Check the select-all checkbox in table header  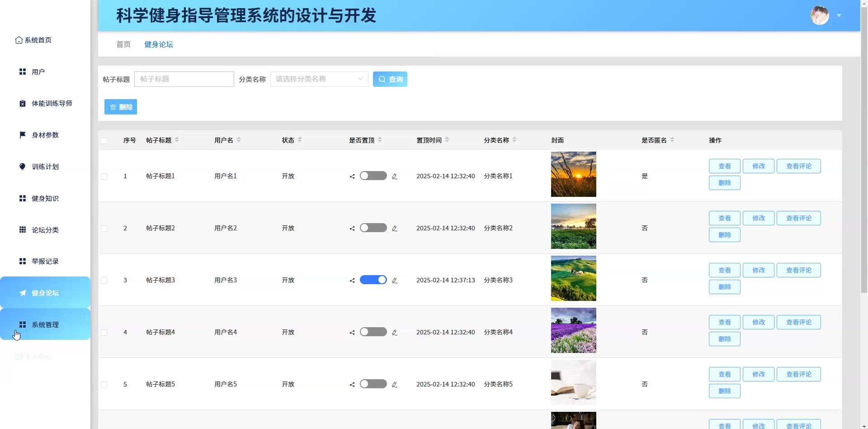tap(104, 141)
